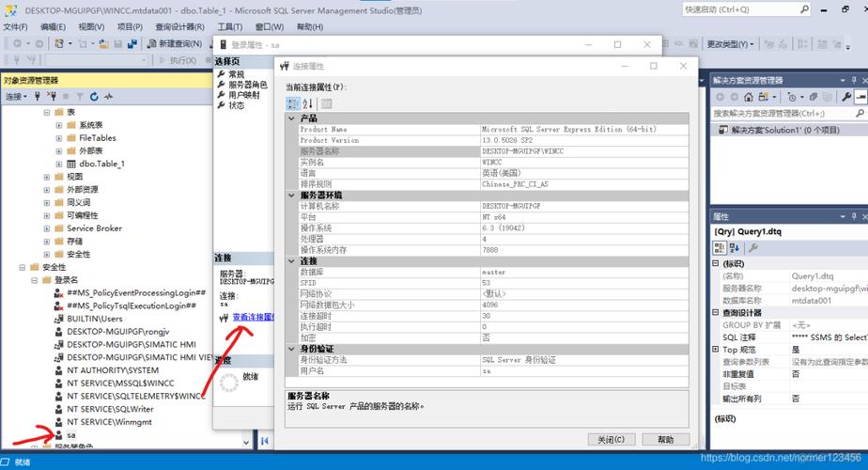Open Activity Monitor icon in Object Explorer toolbar
868x470 pixels.
click(109, 97)
